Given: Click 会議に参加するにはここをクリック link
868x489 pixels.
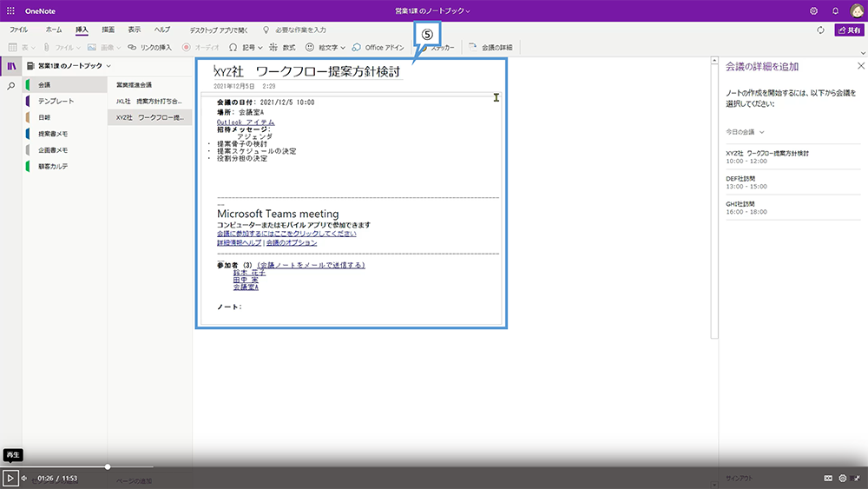Looking at the screenshot, I should 286,234.
